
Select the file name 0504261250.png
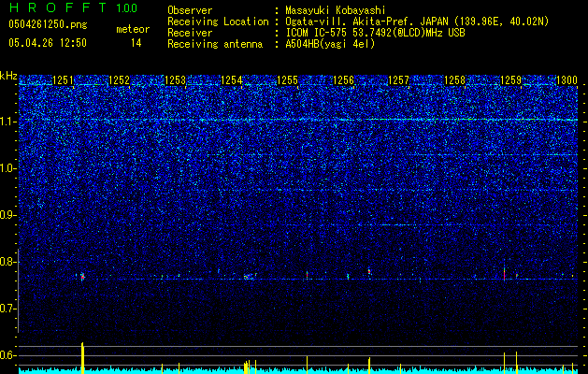pos(48,24)
